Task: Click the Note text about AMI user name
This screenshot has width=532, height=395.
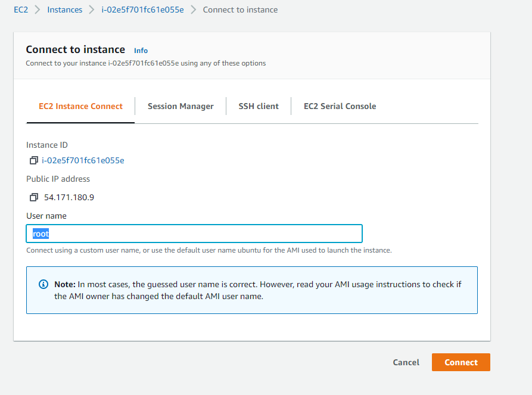Action: click(257, 290)
